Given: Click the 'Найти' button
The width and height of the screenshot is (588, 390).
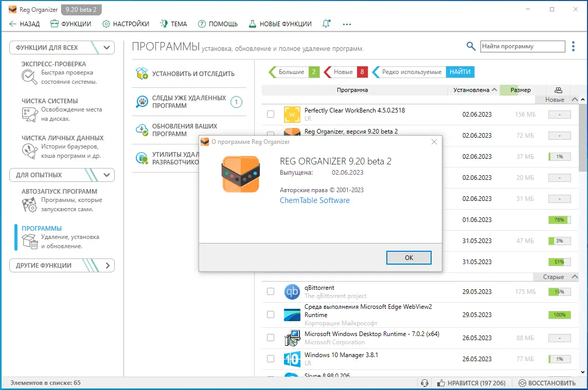Looking at the screenshot, I should point(460,72).
